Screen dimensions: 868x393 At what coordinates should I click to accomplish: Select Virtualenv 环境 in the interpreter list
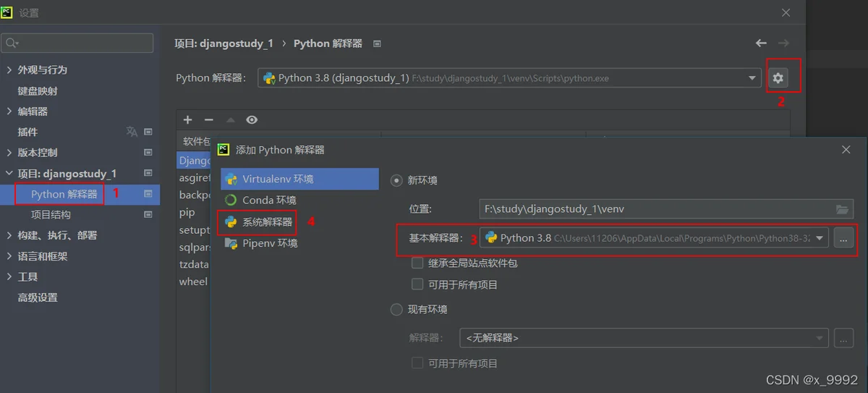[x=299, y=179]
